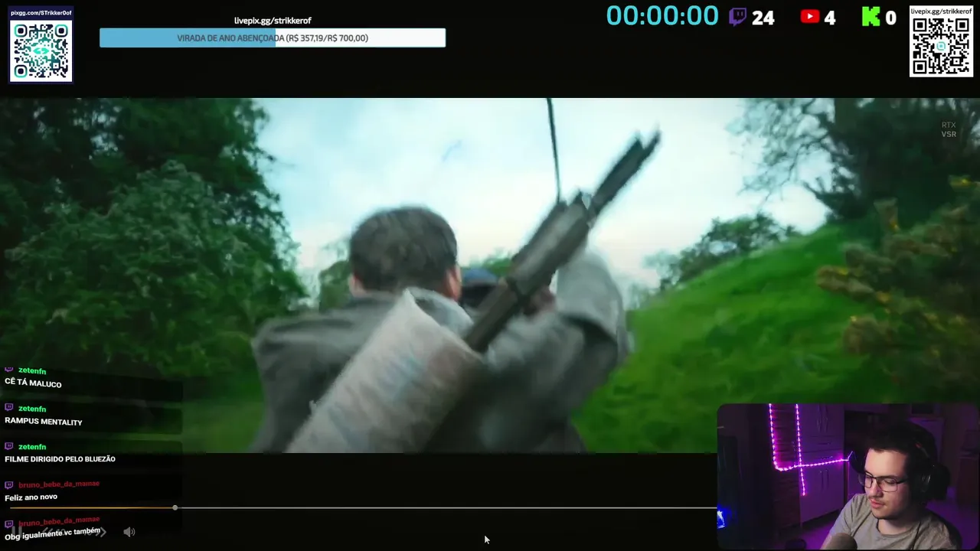Viewport: 980px width, 551px height.
Task: Click the livepix.gg/strikkerof text above the goal bar
Action: click(x=273, y=21)
